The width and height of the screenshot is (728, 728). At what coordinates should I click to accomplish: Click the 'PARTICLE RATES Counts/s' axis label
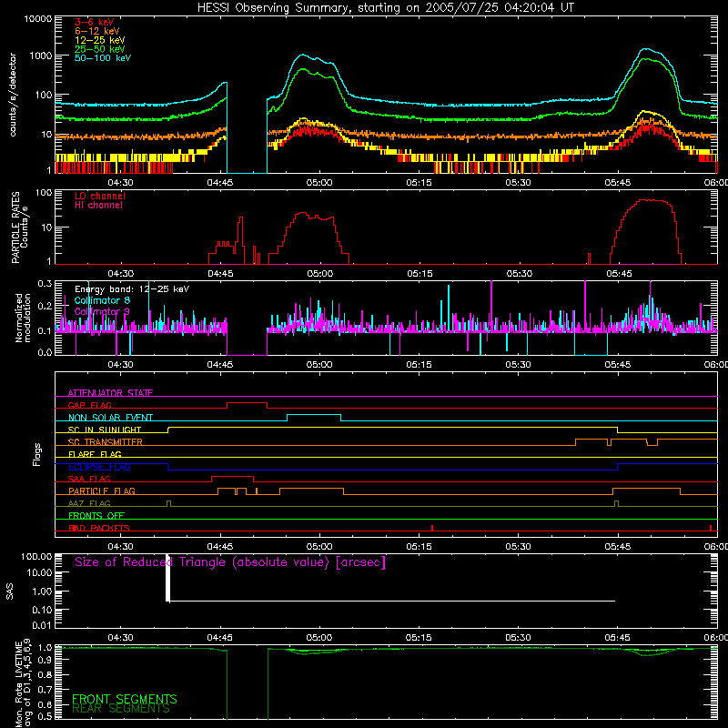(19, 227)
